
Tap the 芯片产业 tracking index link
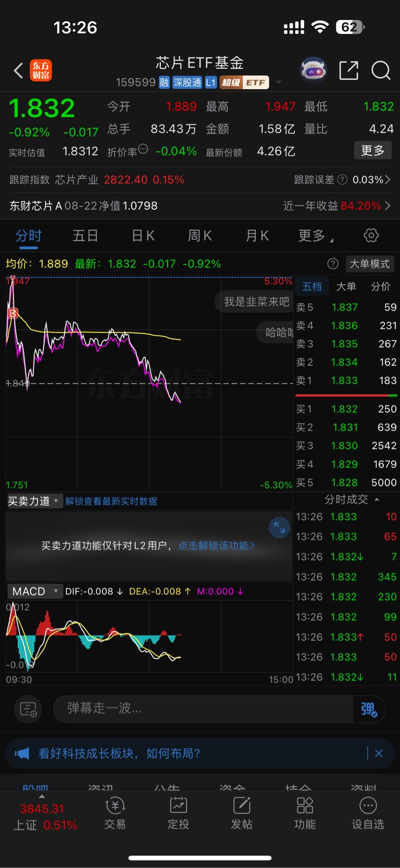click(x=77, y=180)
